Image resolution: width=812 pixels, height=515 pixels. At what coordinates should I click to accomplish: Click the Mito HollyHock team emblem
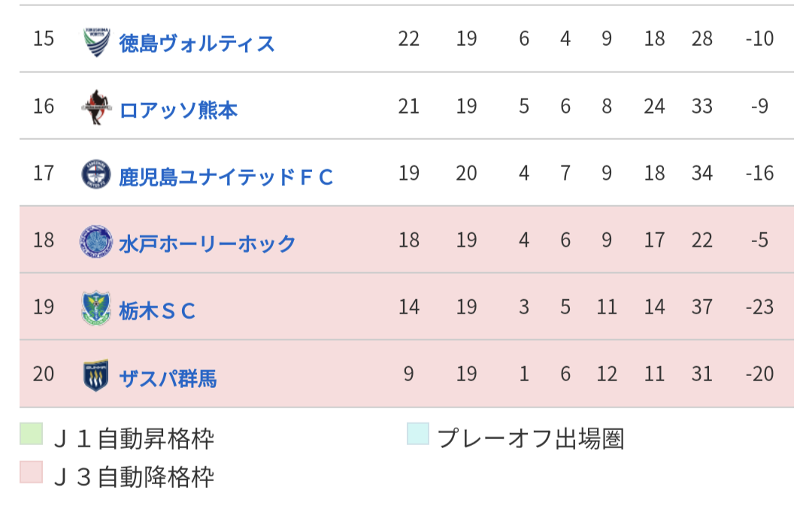pos(96,241)
